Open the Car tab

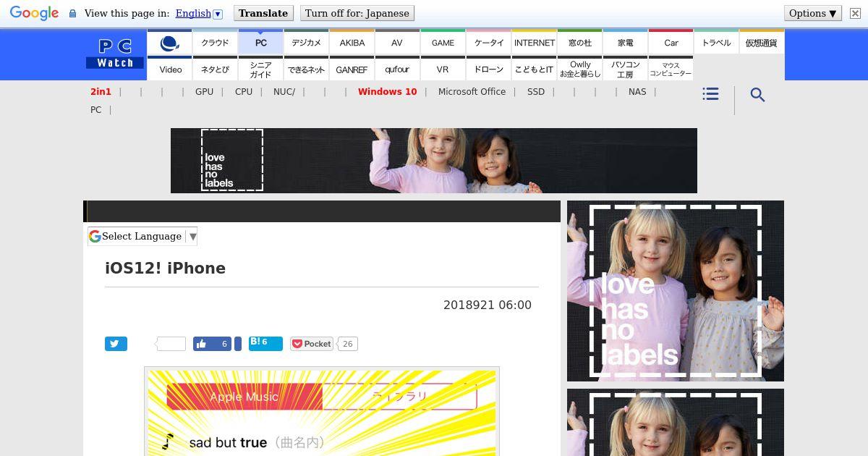671,43
